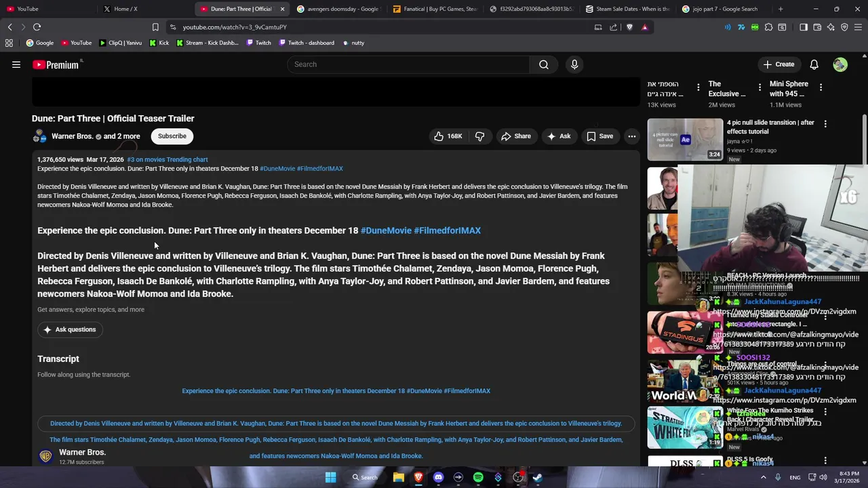Open options for 'DLSS 5 Is Goofy' video
The image size is (868, 488).
click(825, 460)
